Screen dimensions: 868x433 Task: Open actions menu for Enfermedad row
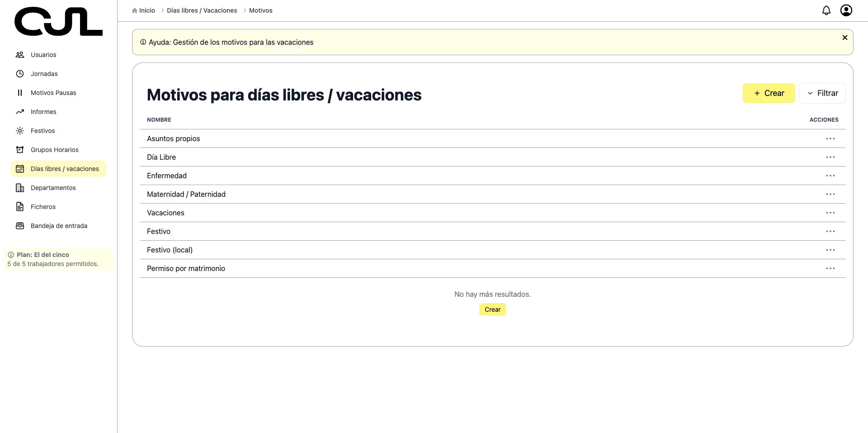(830, 176)
